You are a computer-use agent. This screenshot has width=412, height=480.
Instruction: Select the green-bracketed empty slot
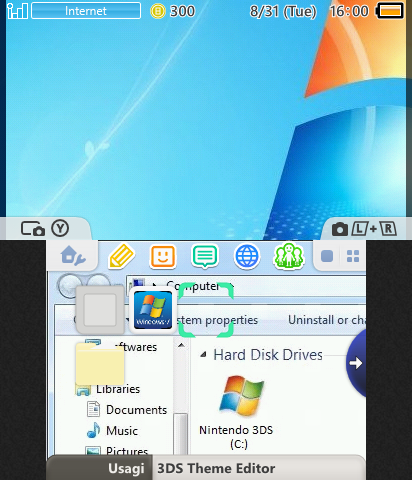pos(206,310)
